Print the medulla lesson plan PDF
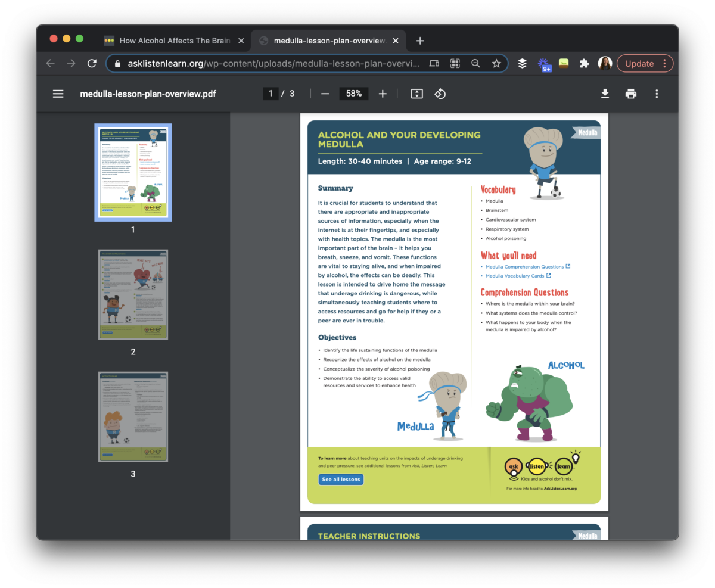This screenshot has width=715, height=588. tap(630, 94)
